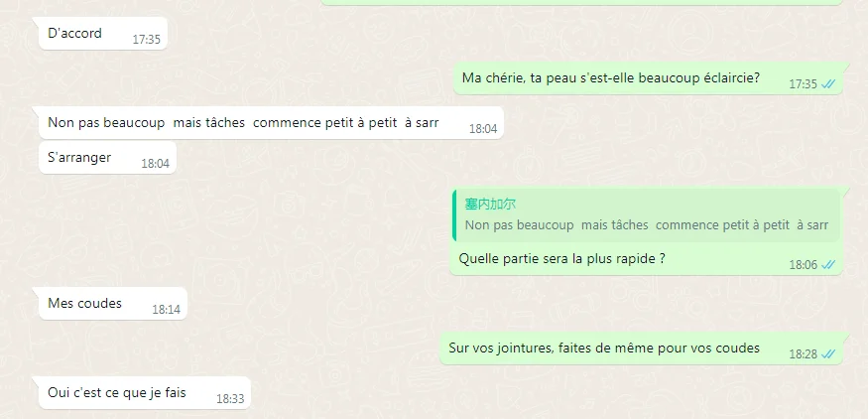
Task: Click the partially visible green bubble at top
Action: [x=581, y=2]
